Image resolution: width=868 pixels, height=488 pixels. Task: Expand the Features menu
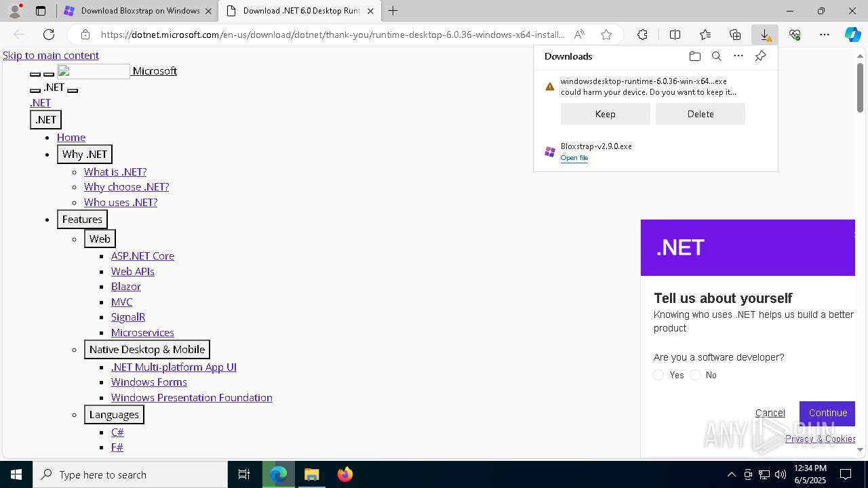[82, 219]
